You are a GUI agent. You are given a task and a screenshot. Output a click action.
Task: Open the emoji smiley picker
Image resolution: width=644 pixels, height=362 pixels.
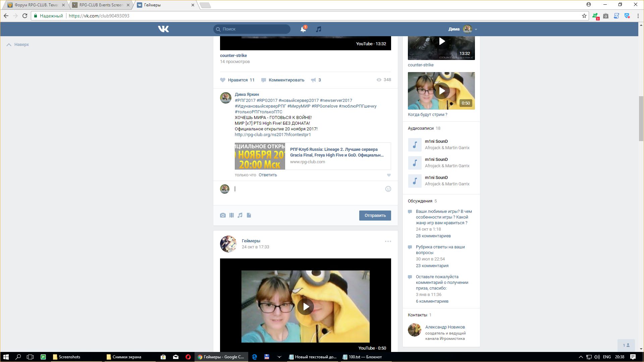(388, 189)
